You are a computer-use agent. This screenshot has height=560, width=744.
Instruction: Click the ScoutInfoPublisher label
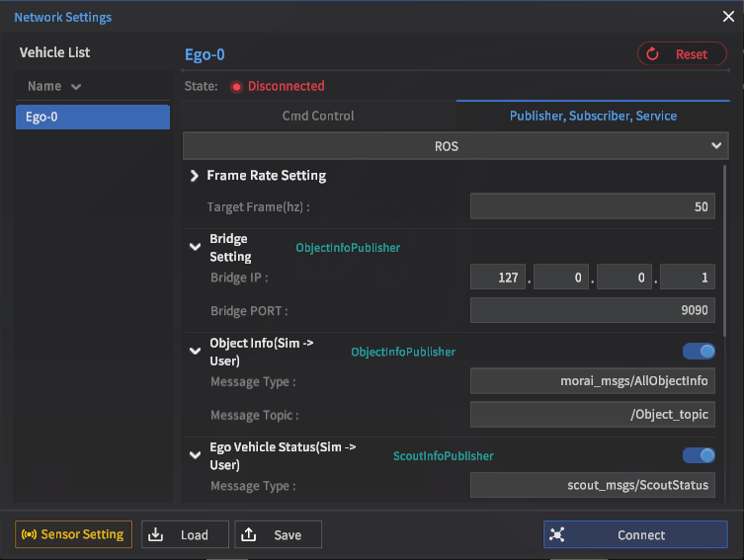pos(444,456)
